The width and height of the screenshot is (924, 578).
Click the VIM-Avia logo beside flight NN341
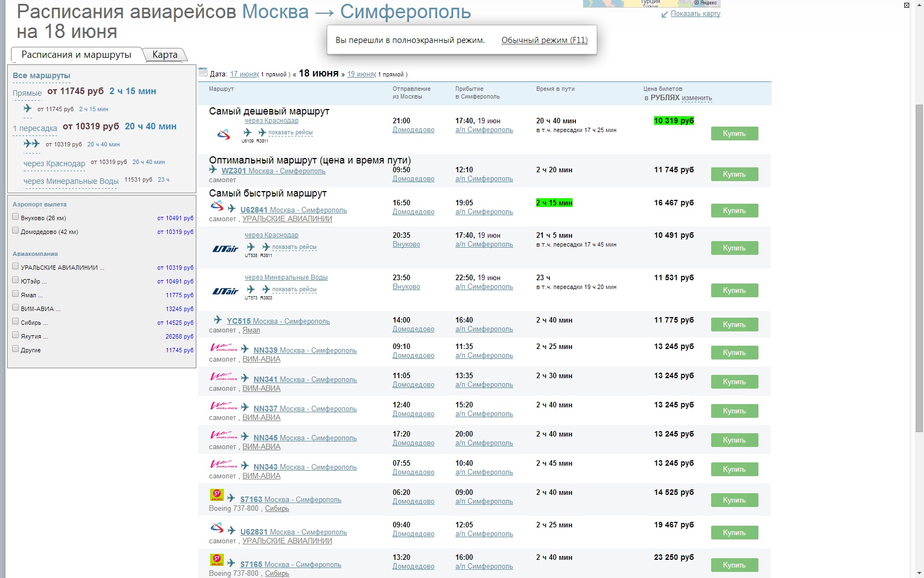[224, 377]
